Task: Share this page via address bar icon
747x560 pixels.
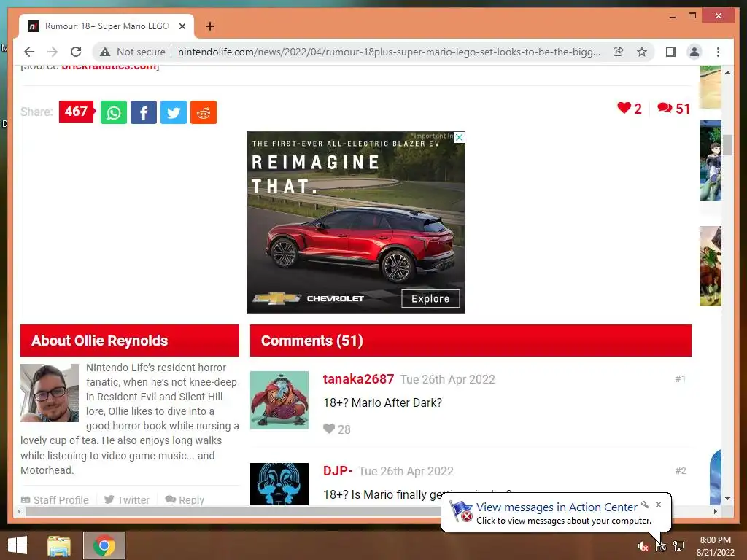Action: coord(619,52)
